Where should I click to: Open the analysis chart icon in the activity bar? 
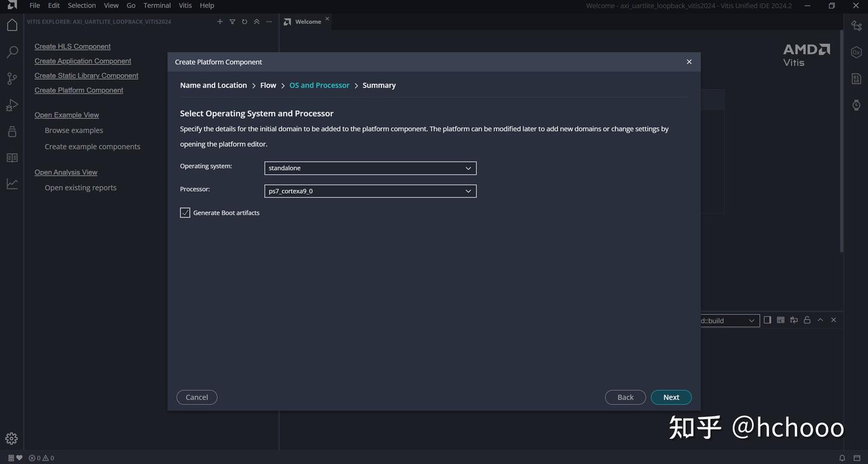click(11, 184)
